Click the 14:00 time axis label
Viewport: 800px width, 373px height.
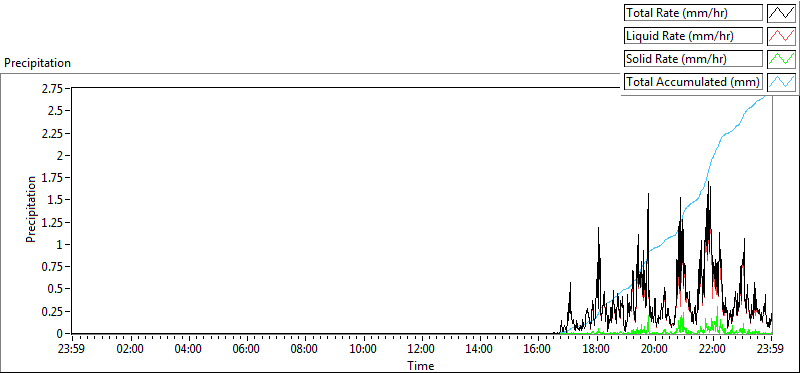(480, 350)
